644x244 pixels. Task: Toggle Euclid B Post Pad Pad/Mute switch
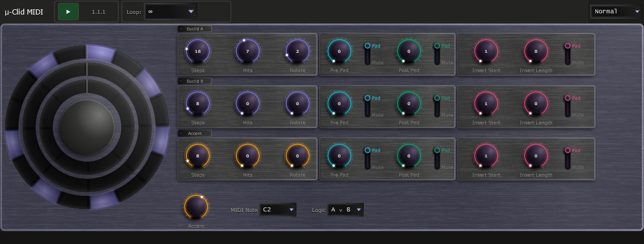[437, 106]
